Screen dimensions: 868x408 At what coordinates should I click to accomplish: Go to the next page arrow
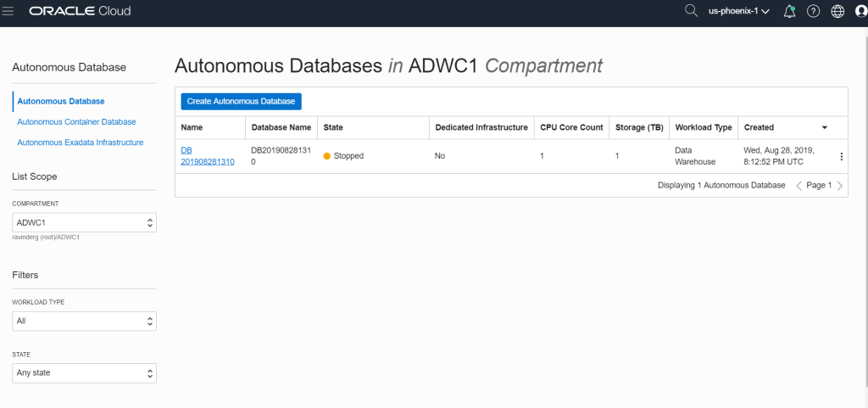coord(840,185)
